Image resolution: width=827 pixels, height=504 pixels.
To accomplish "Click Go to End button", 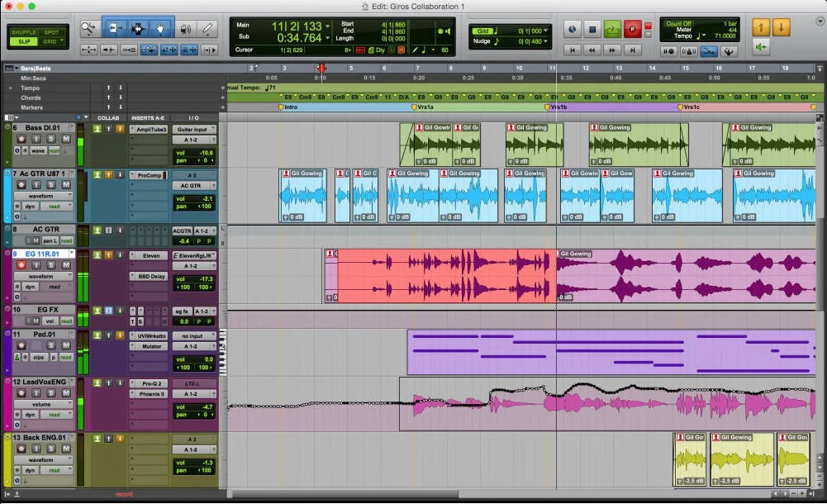I will pyautogui.click(x=632, y=50).
